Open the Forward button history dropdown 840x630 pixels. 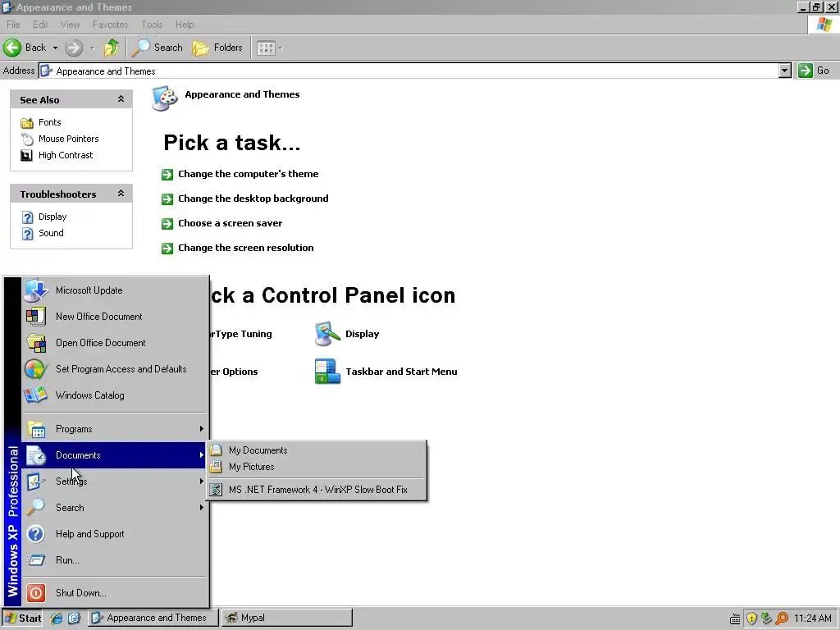tap(93, 48)
